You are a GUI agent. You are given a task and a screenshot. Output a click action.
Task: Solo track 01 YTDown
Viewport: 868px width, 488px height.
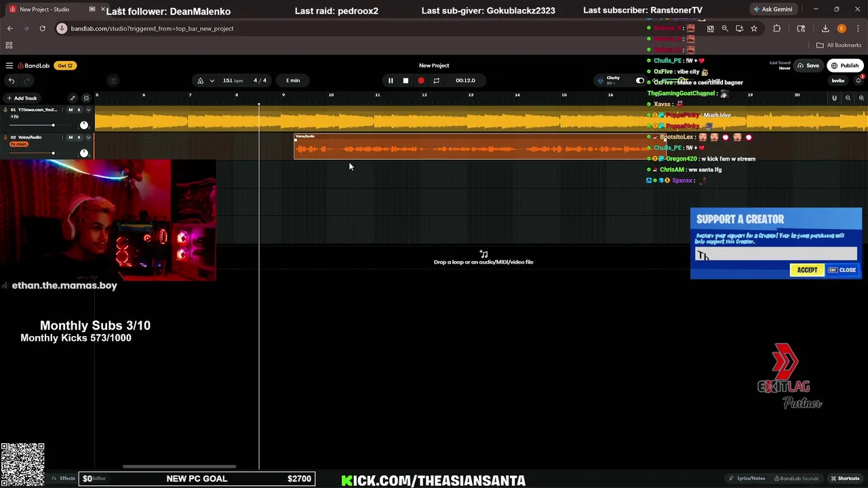tap(79, 110)
